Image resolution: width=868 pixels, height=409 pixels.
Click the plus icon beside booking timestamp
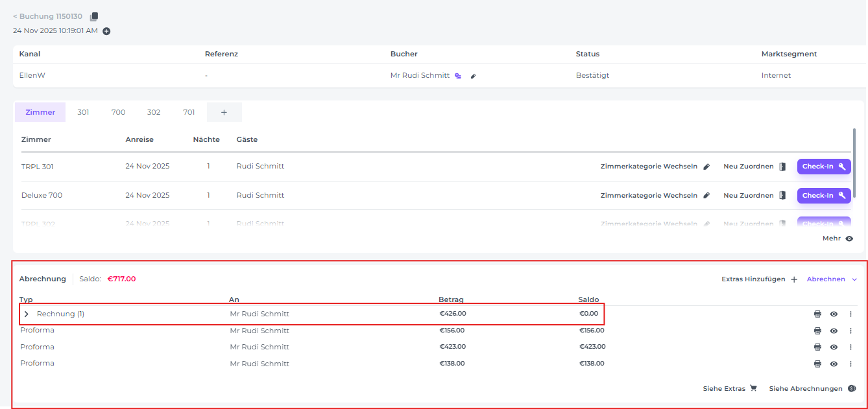click(x=106, y=31)
